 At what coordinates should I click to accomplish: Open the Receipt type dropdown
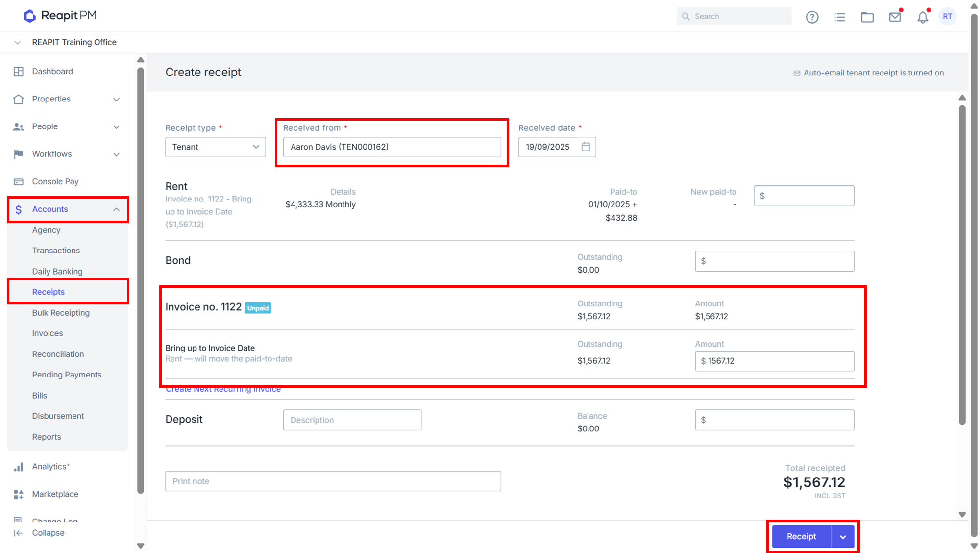[216, 147]
